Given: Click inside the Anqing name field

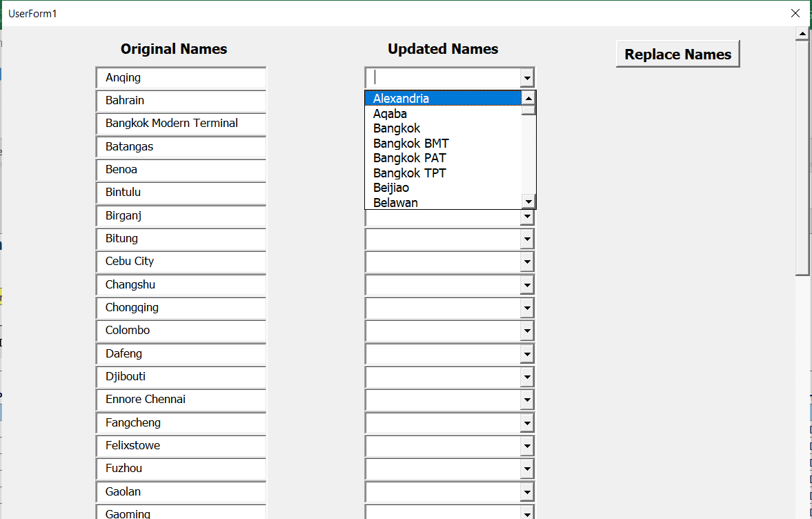Looking at the screenshot, I should pos(179,77).
